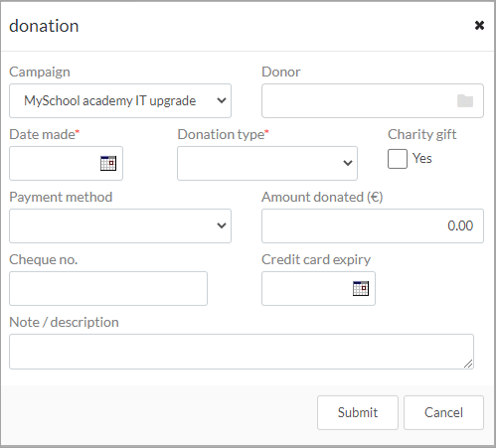Open the Donation type dropdown
Viewport: 496px width, 448px height.
[x=267, y=163]
